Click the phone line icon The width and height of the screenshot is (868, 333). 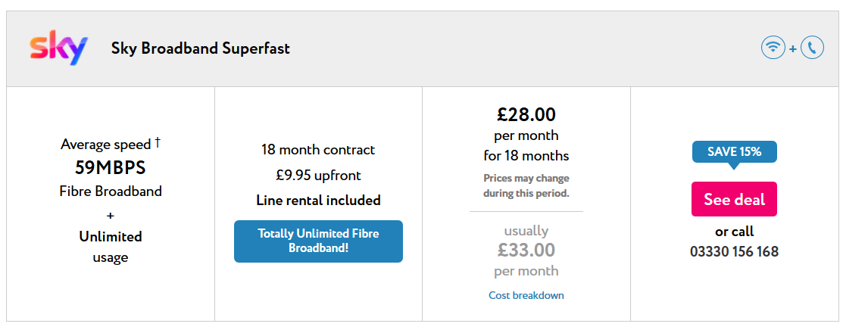(x=812, y=48)
